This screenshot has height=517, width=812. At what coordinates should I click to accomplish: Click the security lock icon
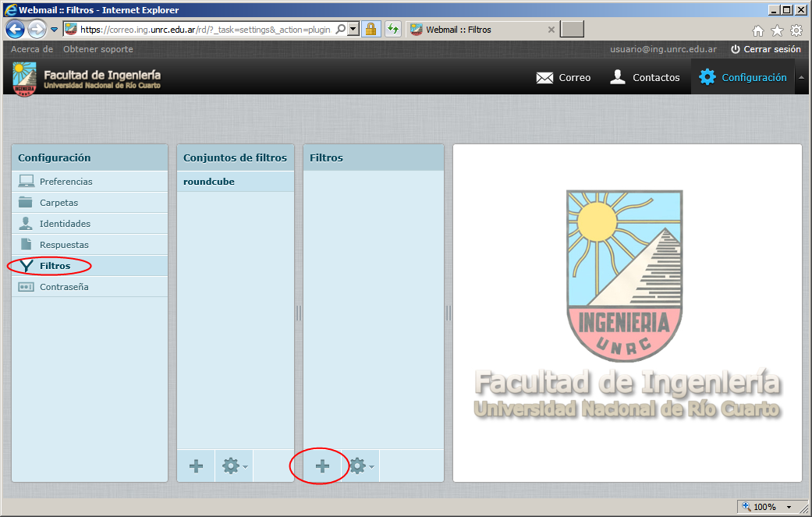pos(371,30)
